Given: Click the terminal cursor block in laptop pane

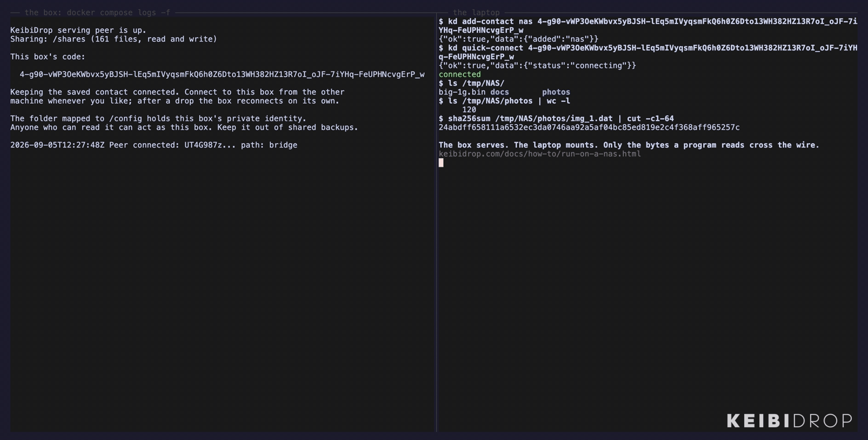Looking at the screenshot, I should [441, 163].
